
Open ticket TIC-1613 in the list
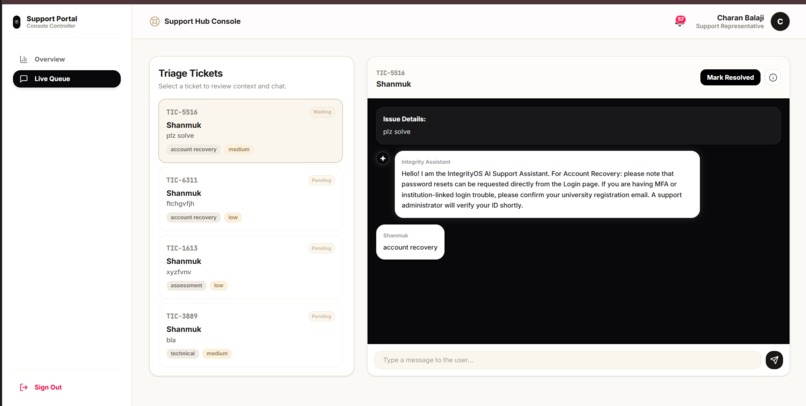click(250, 267)
